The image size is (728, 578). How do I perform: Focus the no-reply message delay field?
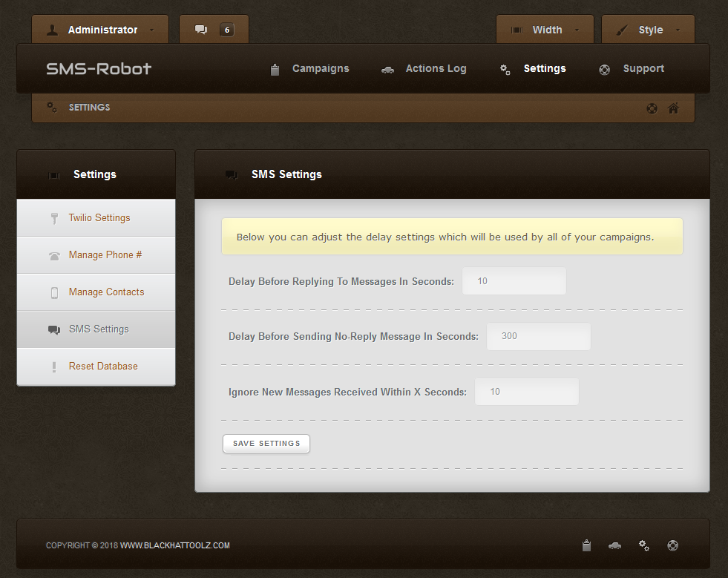(539, 336)
